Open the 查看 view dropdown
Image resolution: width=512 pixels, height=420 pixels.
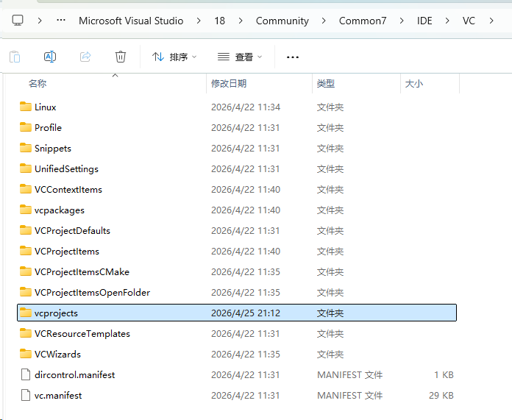[x=239, y=57]
